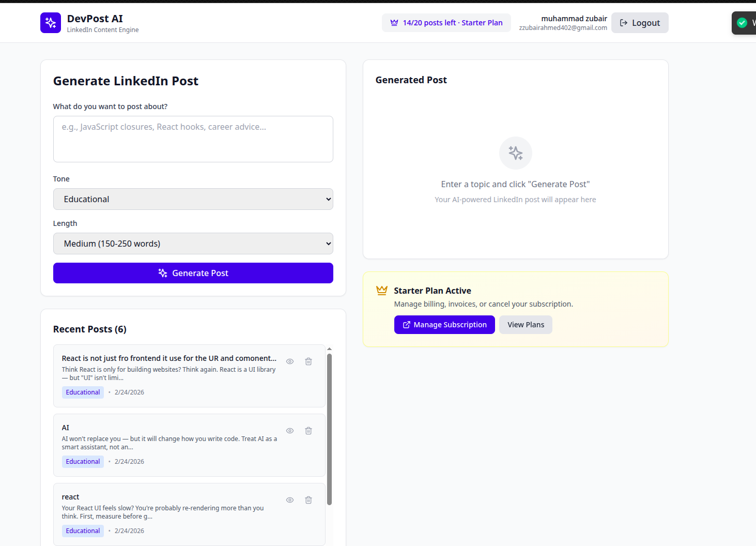Image resolution: width=756 pixels, height=546 pixels.
Task: Click the trash icon on the React frontend post
Action: [x=308, y=361]
